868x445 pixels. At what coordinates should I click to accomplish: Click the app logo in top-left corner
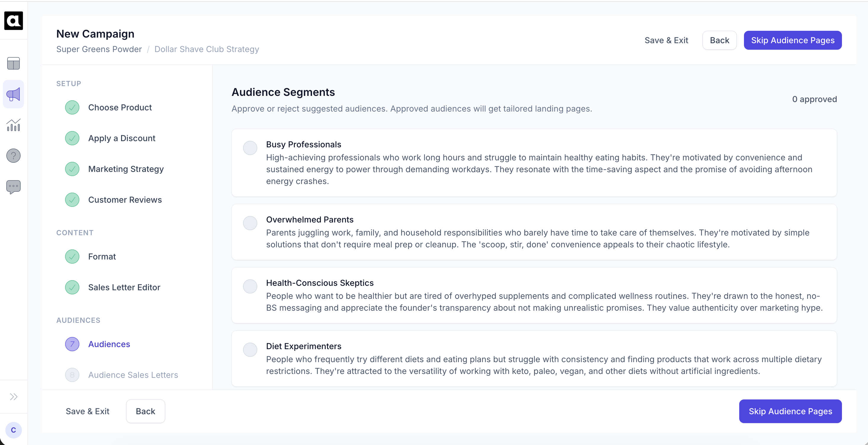point(14,20)
